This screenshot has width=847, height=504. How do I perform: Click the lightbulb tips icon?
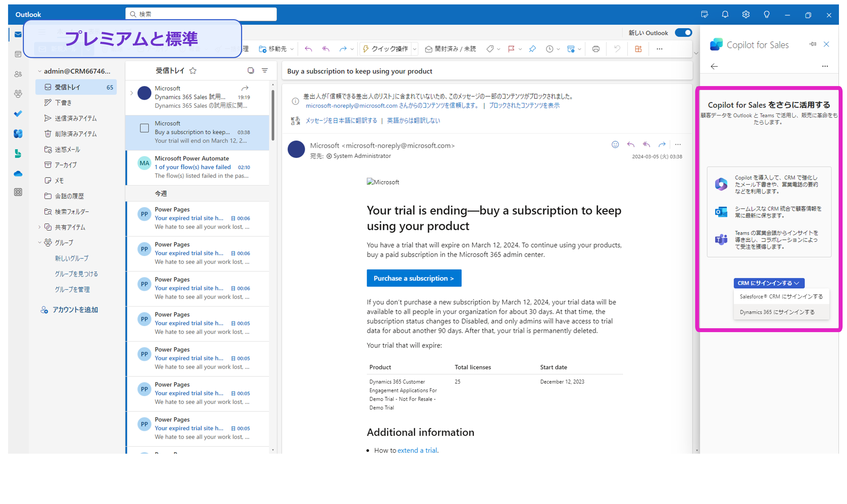point(767,14)
